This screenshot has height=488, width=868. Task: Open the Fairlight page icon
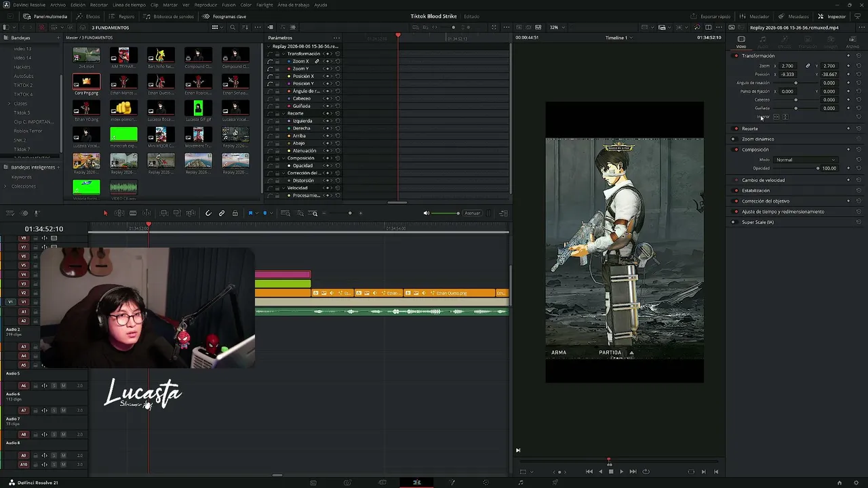click(521, 483)
